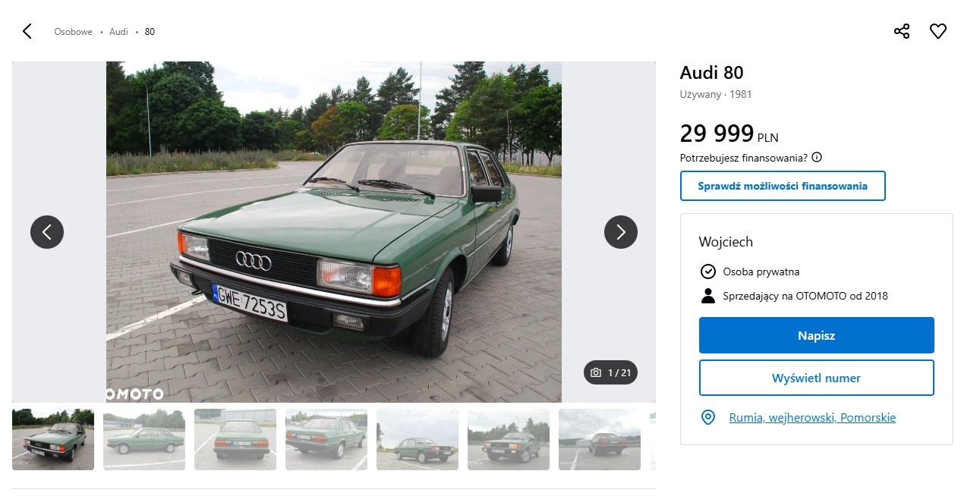Go back using the arrow at top left

[x=27, y=31]
